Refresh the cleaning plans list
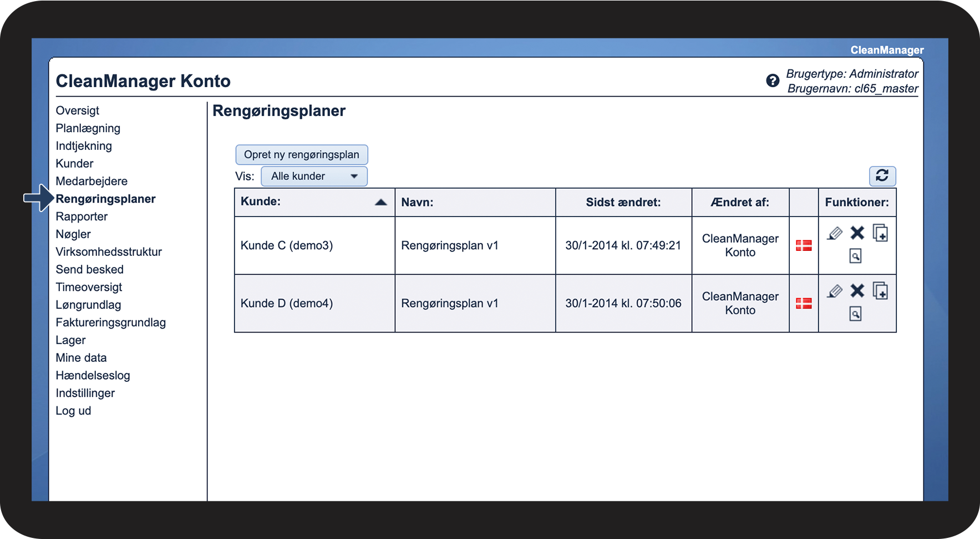 coord(882,176)
